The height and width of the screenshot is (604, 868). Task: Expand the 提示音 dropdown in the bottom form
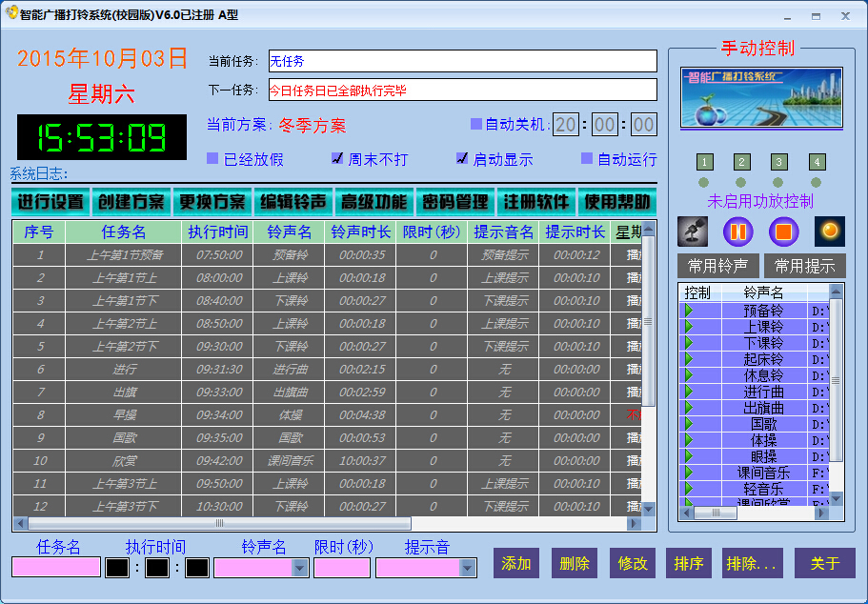coord(468,568)
